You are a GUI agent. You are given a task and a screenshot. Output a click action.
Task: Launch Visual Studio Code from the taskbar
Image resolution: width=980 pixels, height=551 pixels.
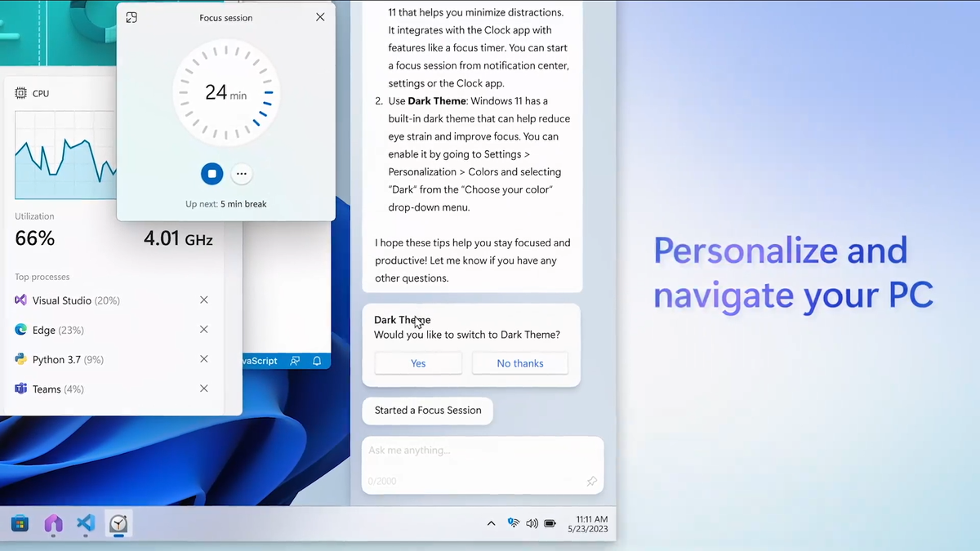coord(85,524)
